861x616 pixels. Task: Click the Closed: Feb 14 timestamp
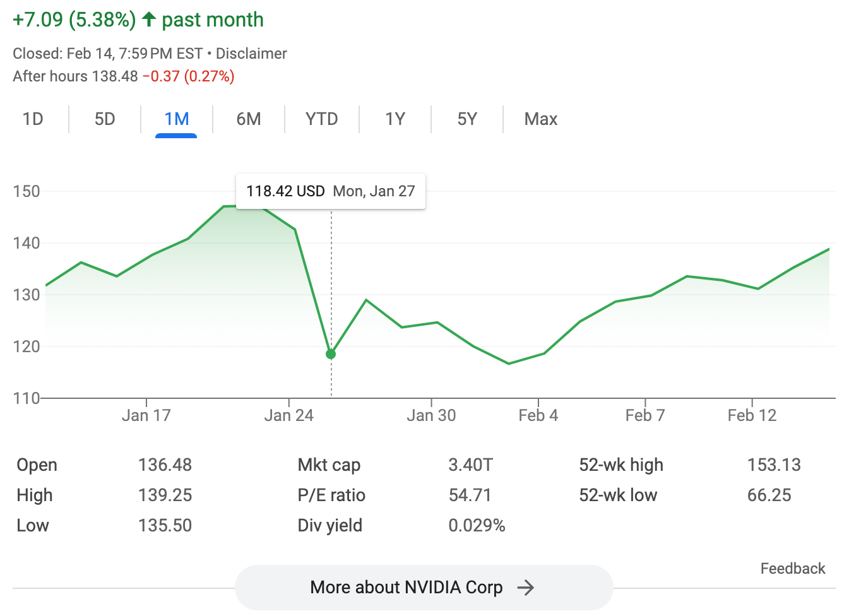pyautogui.click(x=107, y=54)
